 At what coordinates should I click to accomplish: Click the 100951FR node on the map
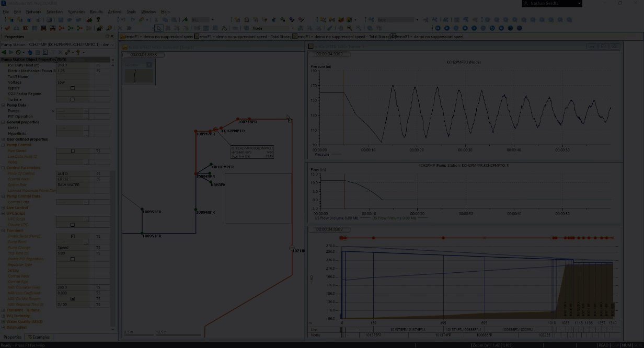coord(142,233)
